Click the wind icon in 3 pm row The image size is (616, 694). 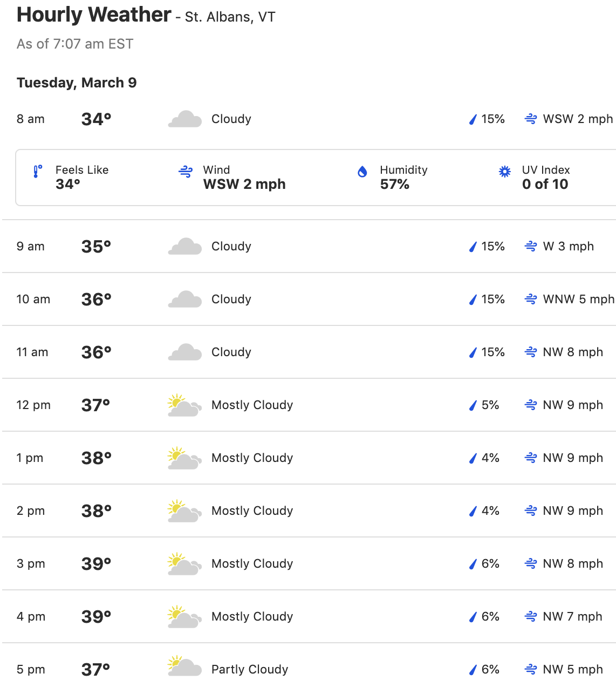(531, 564)
